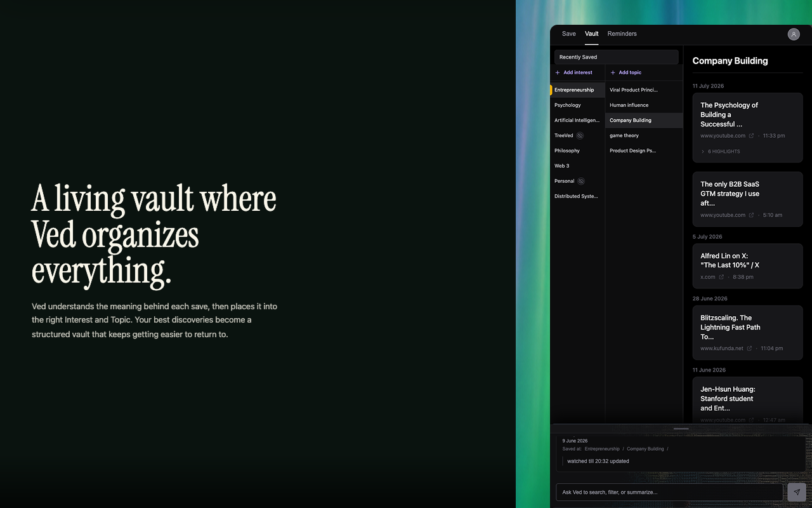Viewport: 812px width, 508px height.
Task: Open the user profile avatar icon
Action: (x=794, y=34)
